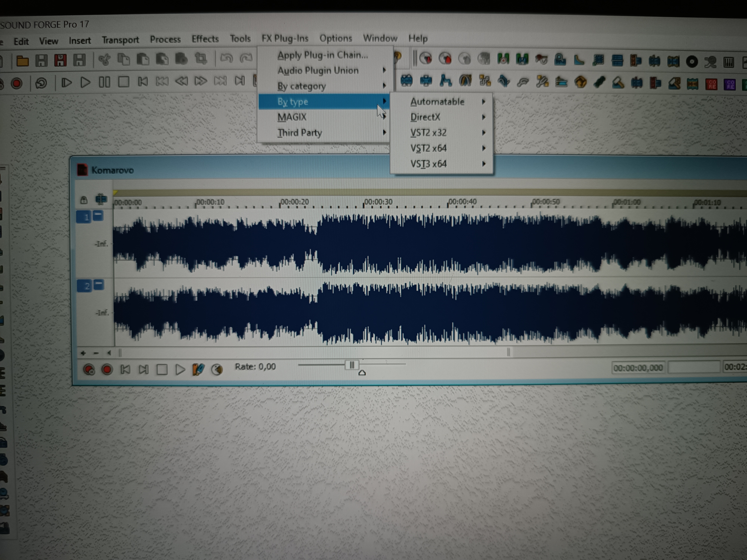Click the black vinyl disc toolbar icon
The width and height of the screenshot is (747, 560).
tap(692, 62)
